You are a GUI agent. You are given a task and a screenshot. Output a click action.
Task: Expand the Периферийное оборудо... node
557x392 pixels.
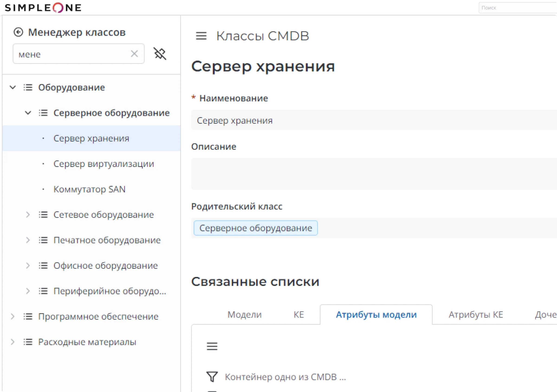28,291
